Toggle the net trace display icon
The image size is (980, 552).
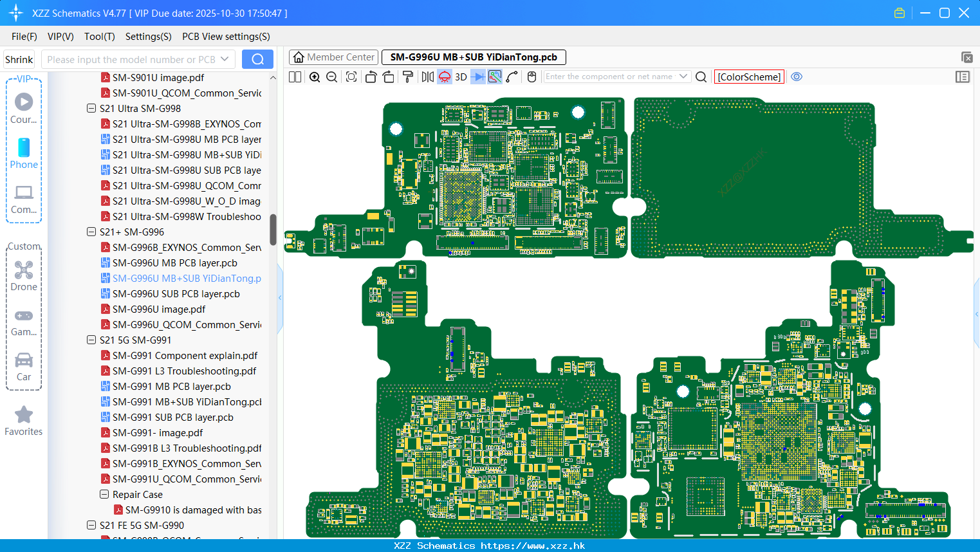495,77
